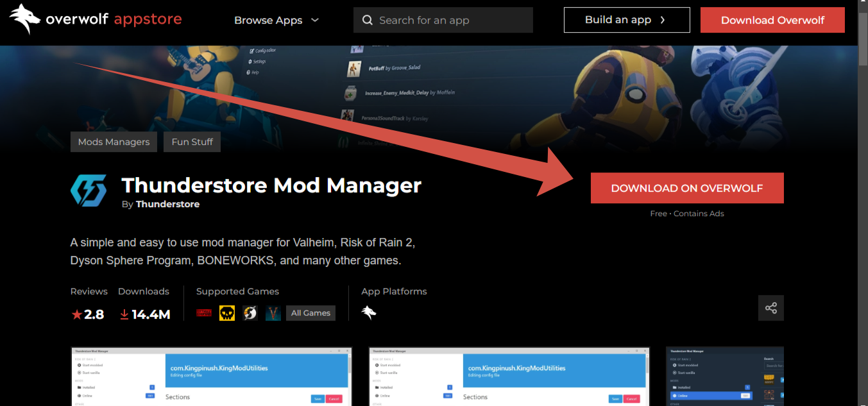
Task: Open the first config editor screenshot thumbnail
Action: (212, 376)
